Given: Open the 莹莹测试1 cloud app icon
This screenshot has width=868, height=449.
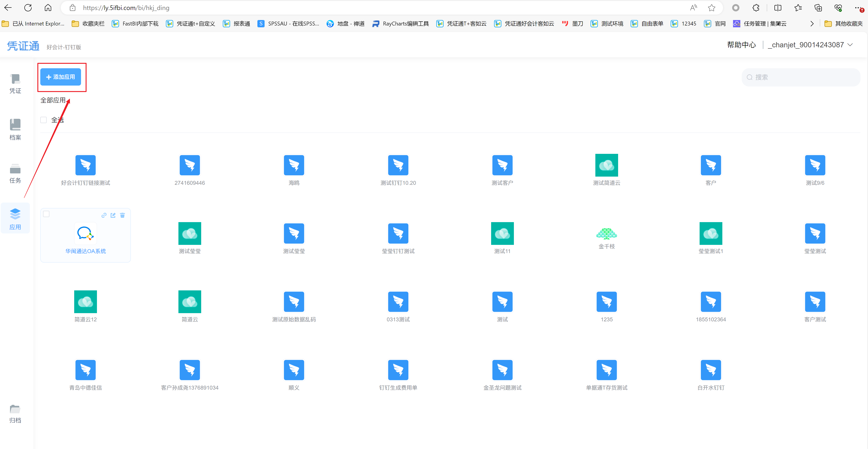Looking at the screenshot, I should [x=711, y=233].
